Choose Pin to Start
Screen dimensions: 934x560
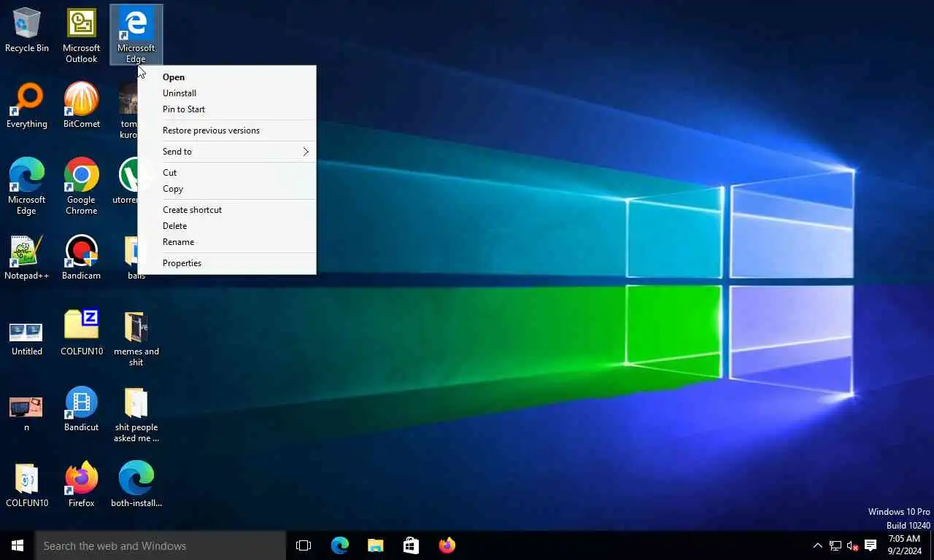[x=227, y=109]
